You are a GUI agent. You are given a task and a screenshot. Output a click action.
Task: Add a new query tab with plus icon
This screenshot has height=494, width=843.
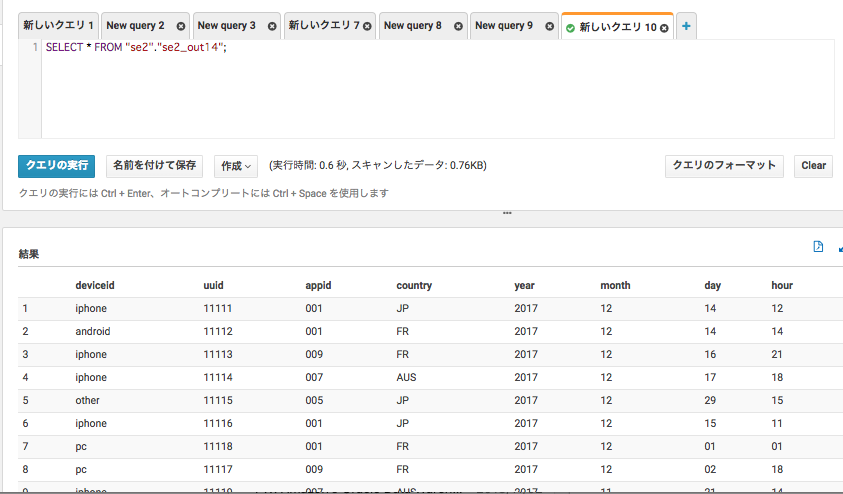point(686,26)
